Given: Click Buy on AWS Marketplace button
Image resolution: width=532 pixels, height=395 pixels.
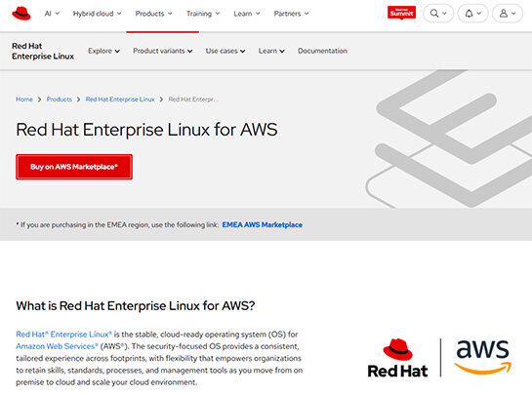Looking at the screenshot, I should tap(74, 167).
